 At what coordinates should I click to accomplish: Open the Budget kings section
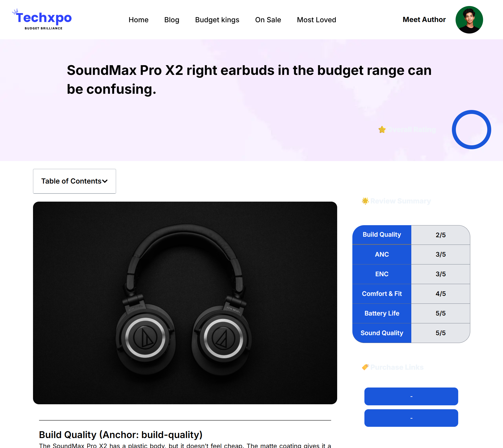(x=217, y=20)
